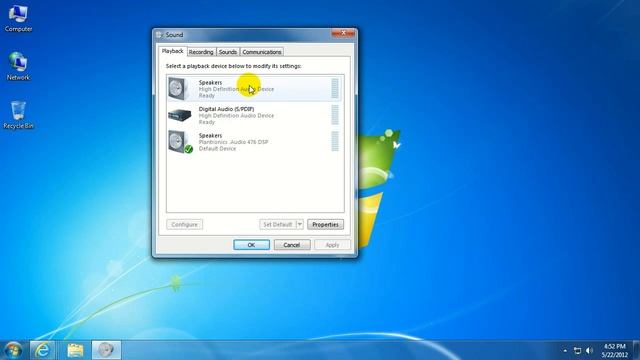Click the Configure button
The image size is (640, 360).
coord(184,224)
